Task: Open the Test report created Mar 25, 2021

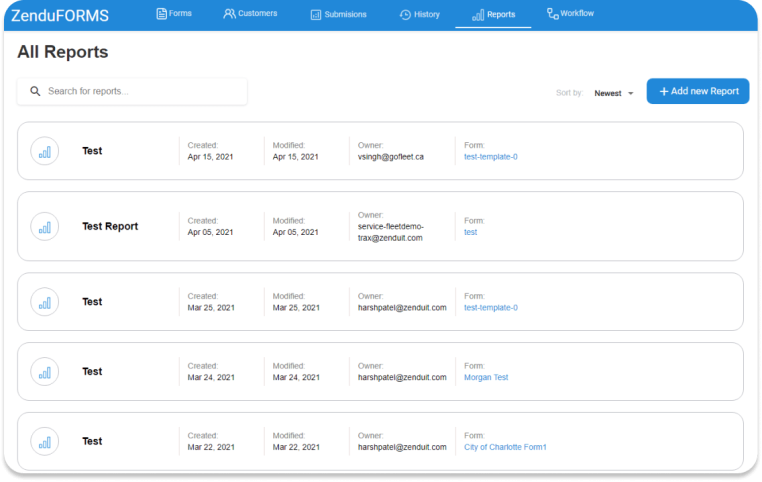Action: tap(92, 302)
